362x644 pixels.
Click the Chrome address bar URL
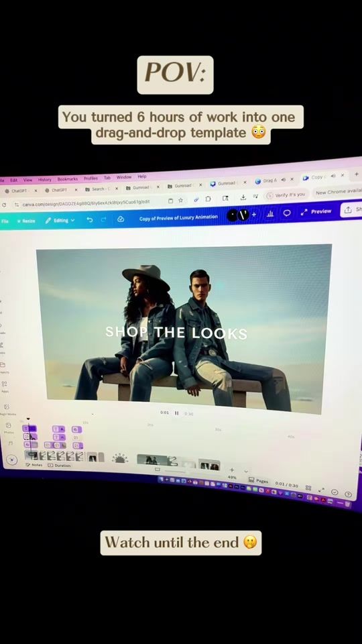pos(86,203)
